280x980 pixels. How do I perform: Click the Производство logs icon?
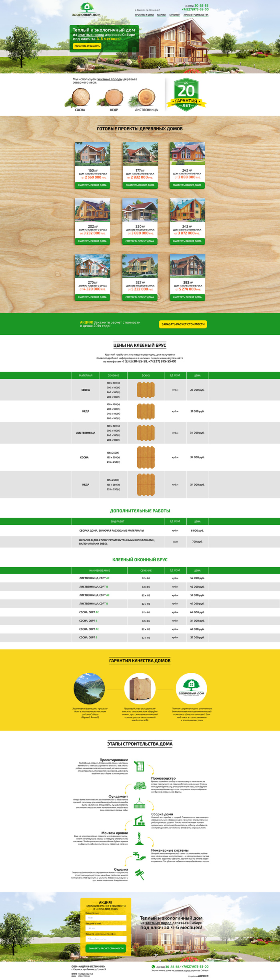click(x=140, y=786)
